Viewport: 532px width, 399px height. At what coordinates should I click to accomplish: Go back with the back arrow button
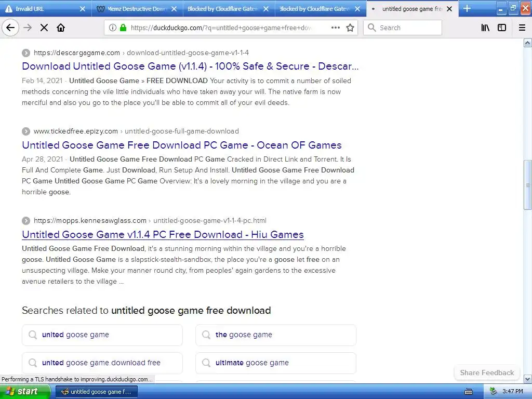pyautogui.click(x=10, y=28)
